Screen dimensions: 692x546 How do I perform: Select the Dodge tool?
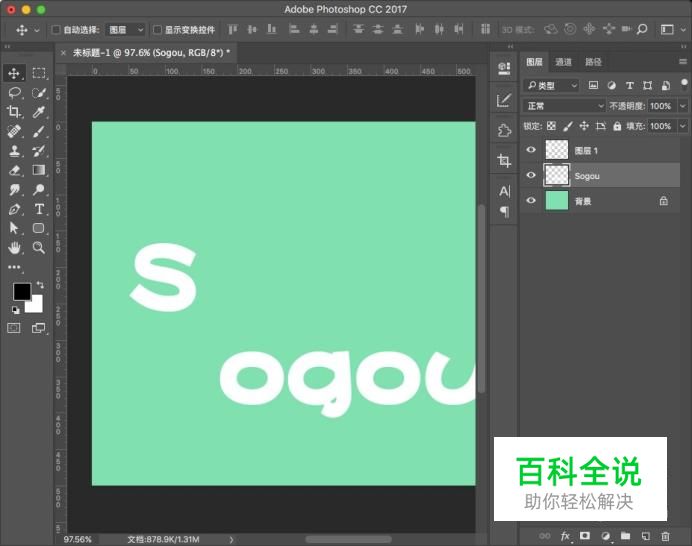39,190
